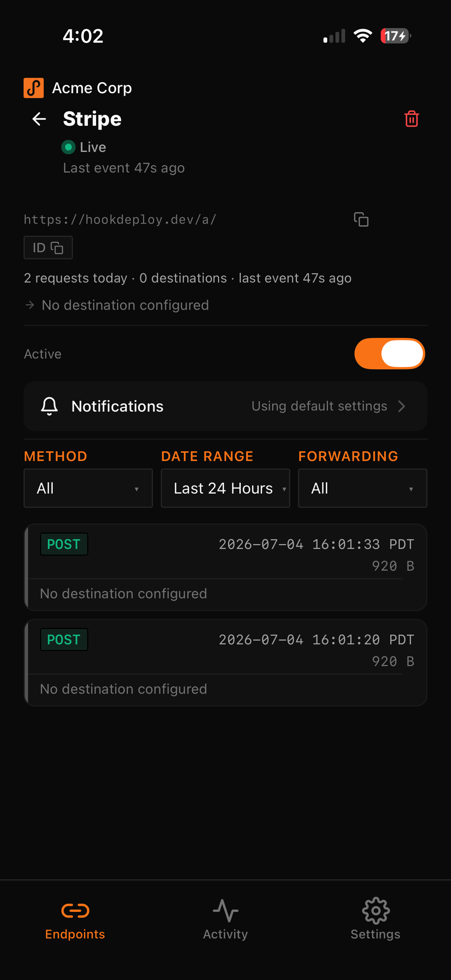The width and height of the screenshot is (451, 980).
Task: Tap the battery indicator in status bar
Action: point(396,36)
